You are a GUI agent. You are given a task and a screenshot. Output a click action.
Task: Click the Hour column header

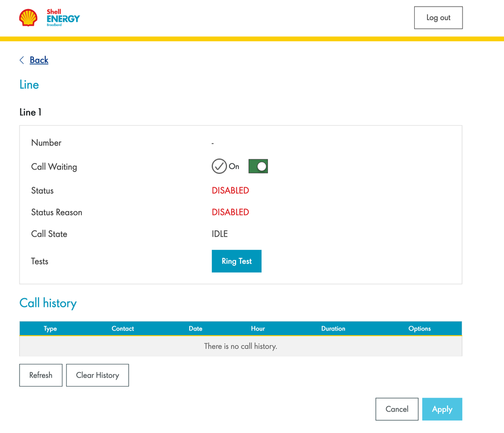[x=258, y=329]
